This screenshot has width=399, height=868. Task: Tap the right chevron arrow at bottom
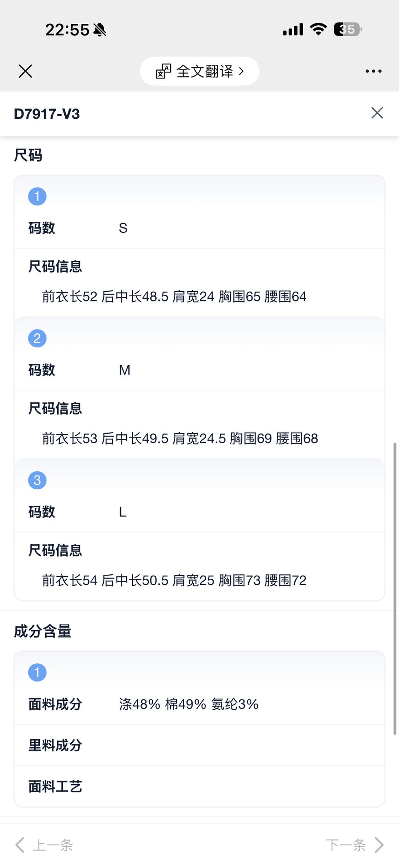click(x=379, y=845)
